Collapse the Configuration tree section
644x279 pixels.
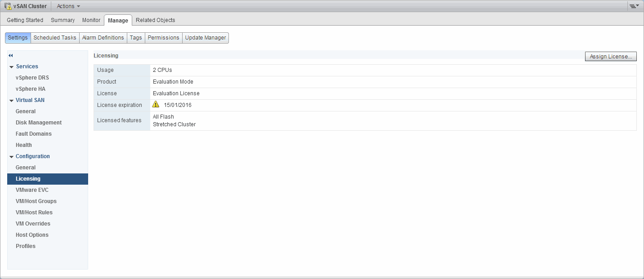click(x=12, y=157)
